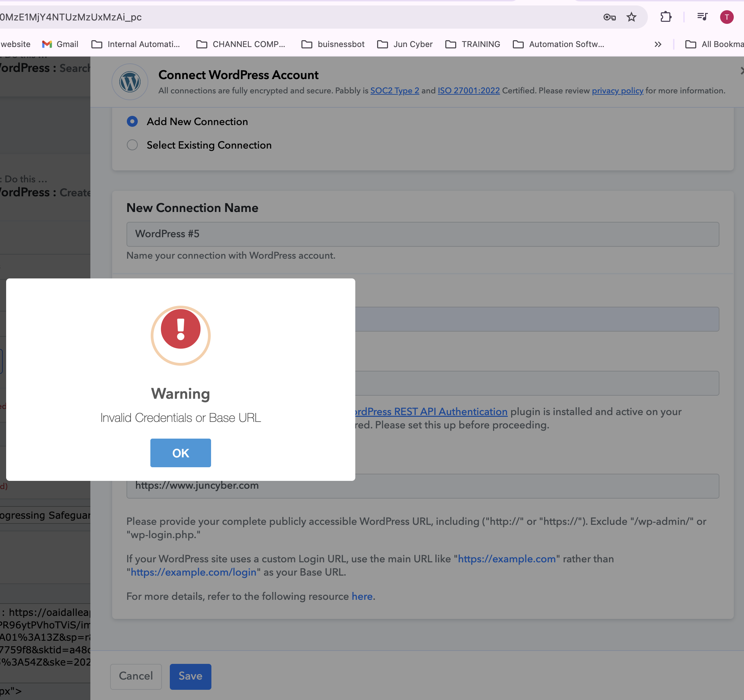Open the ISO 27001:2022 link
The width and height of the screenshot is (744, 700).
pos(469,91)
